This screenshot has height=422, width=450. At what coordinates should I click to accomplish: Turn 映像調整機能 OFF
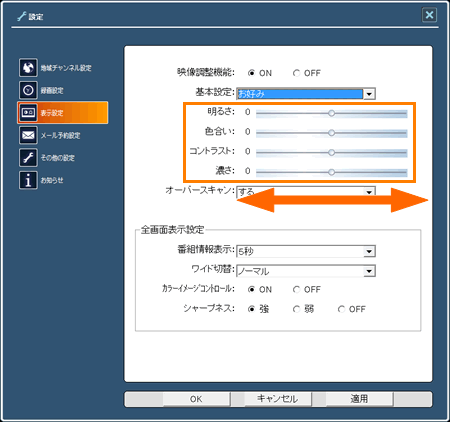tap(296, 73)
